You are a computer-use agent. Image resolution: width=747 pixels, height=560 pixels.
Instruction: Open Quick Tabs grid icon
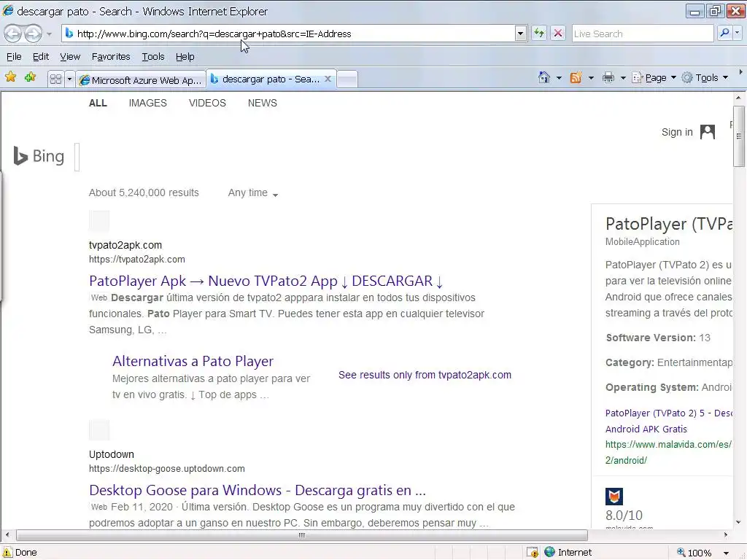pos(55,79)
